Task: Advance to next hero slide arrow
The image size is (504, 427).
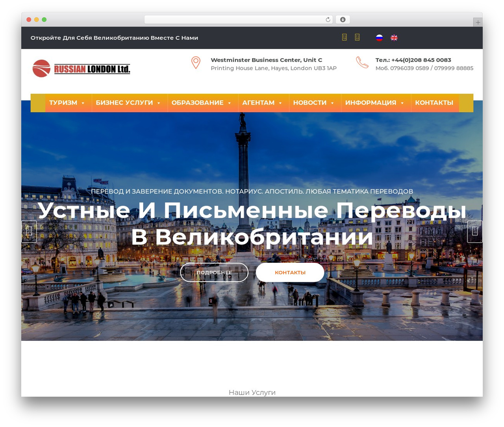Action: [x=475, y=232]
